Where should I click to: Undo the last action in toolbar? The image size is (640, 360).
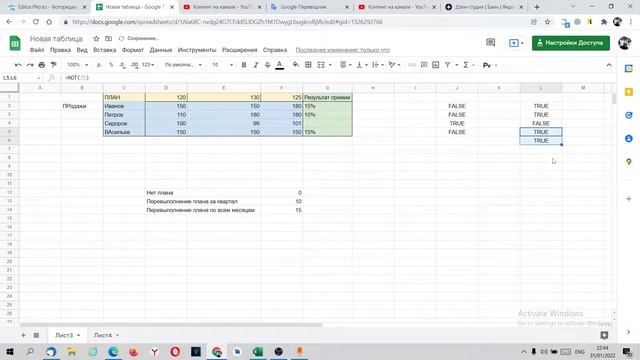tap(18, 65)
